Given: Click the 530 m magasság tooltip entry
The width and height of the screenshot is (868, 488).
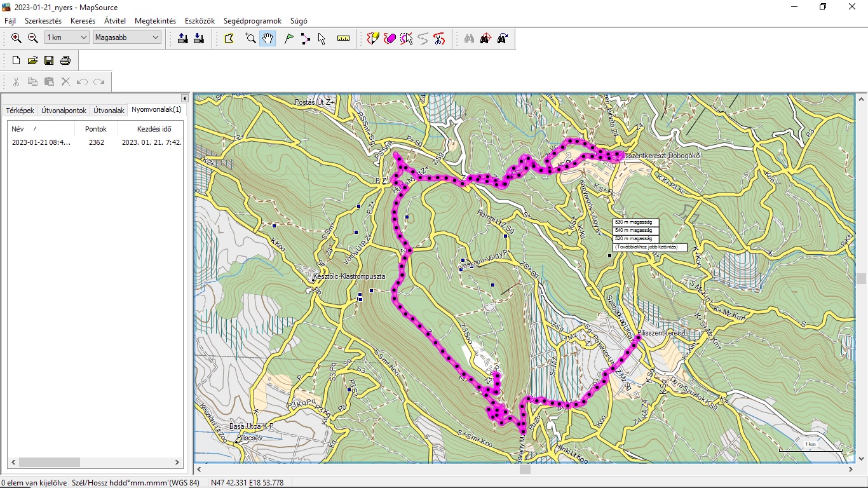Looking at the screenshot, I should [x=635, y=222].
